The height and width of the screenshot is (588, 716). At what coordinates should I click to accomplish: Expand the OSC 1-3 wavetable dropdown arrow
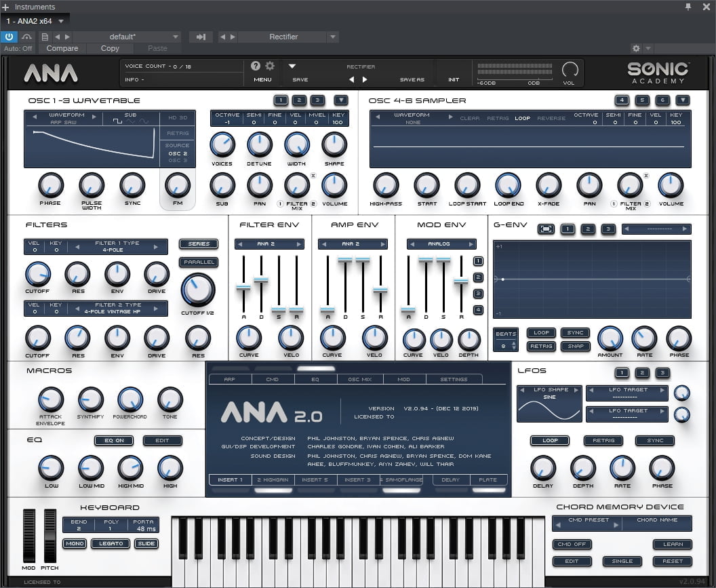coord(340,100)
